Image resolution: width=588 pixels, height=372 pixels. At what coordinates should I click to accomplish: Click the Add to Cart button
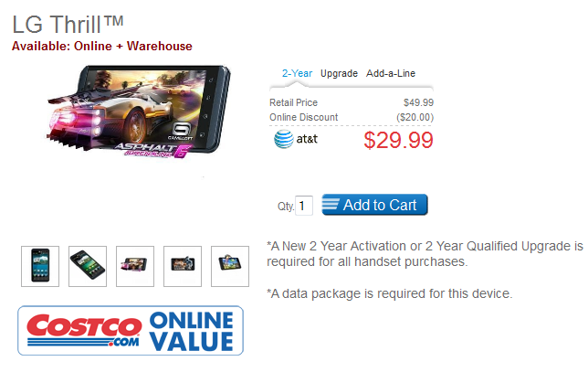pyautogui.click(x=374, y=205)
